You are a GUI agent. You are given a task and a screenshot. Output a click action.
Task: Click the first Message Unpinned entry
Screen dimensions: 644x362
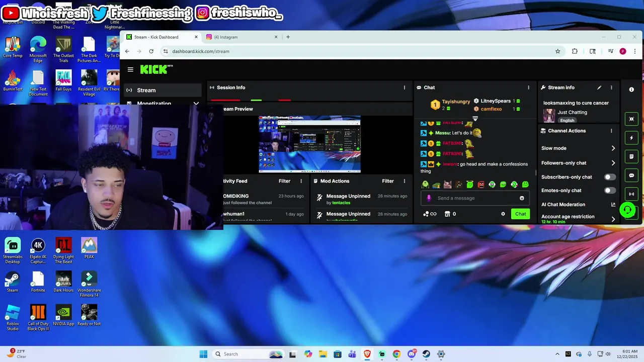pos(348,196)
